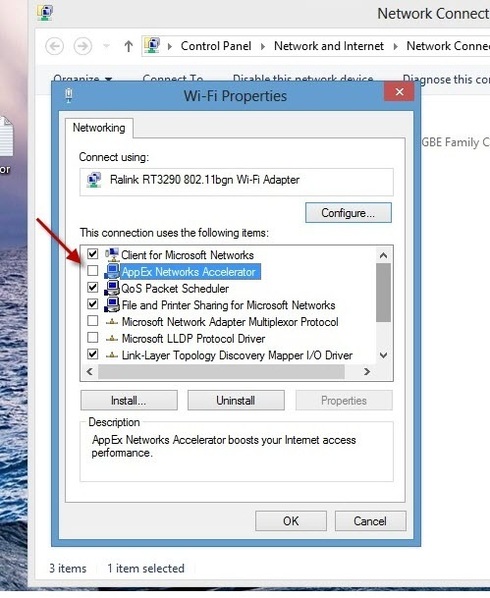Click the Back navigation arrow
This screenshot has height=598, width=490.
pyautogui.click(x=55, y=47)
